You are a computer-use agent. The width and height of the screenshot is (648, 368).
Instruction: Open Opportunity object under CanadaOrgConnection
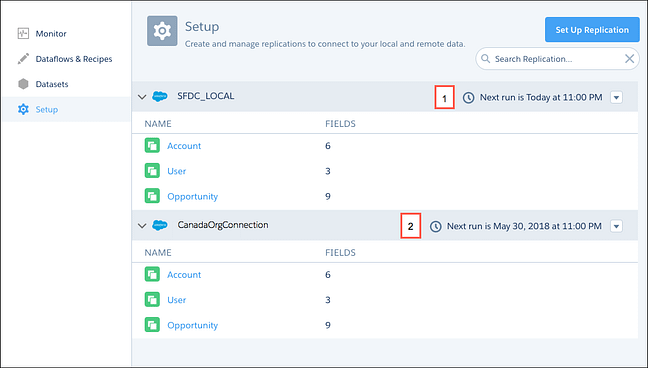tap(193, 325)
